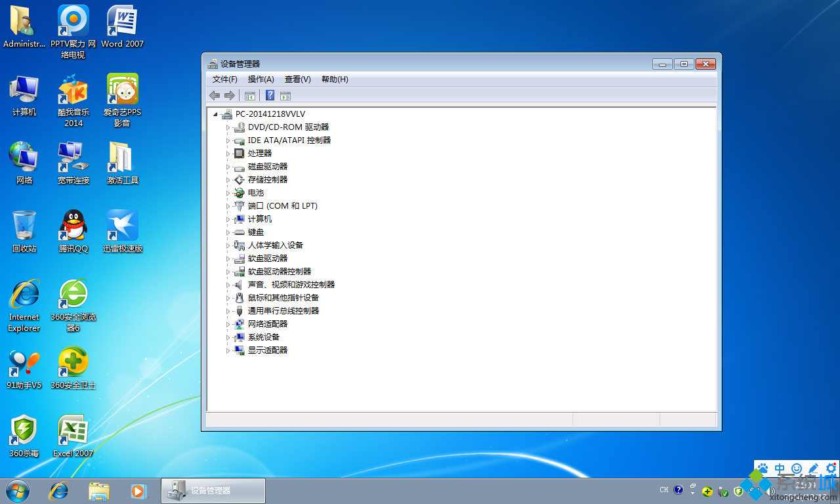Select the 回收站 recycle bin icon

24,231
